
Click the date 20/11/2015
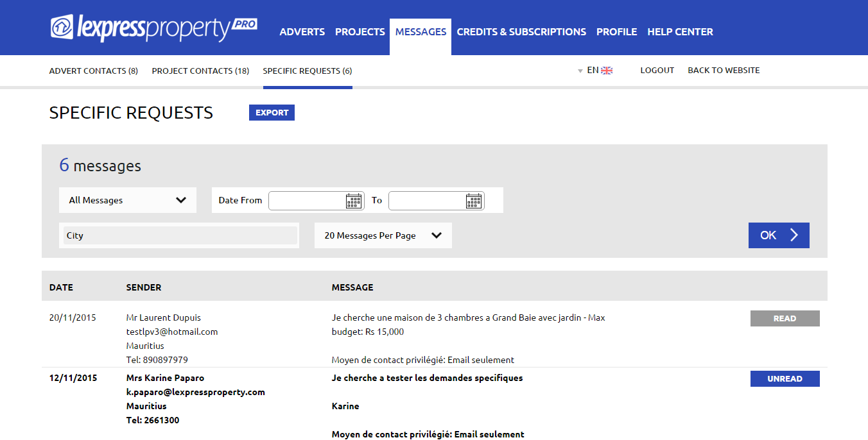[x=73, y=317]
